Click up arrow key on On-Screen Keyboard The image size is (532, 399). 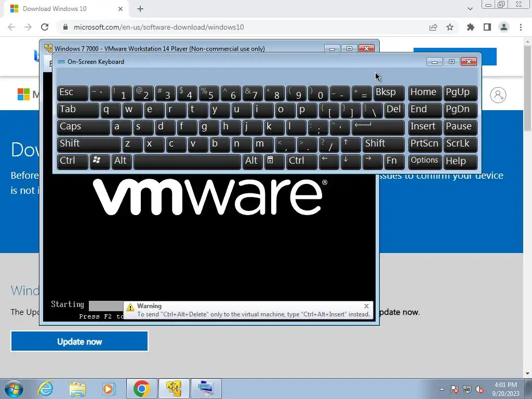pyautogui.click(x=351, y=144)
